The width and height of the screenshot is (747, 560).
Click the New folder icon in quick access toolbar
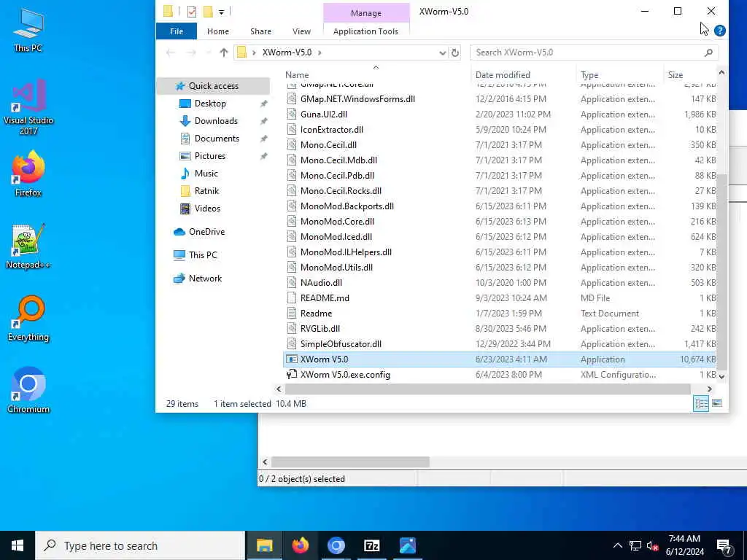[208, 12]
